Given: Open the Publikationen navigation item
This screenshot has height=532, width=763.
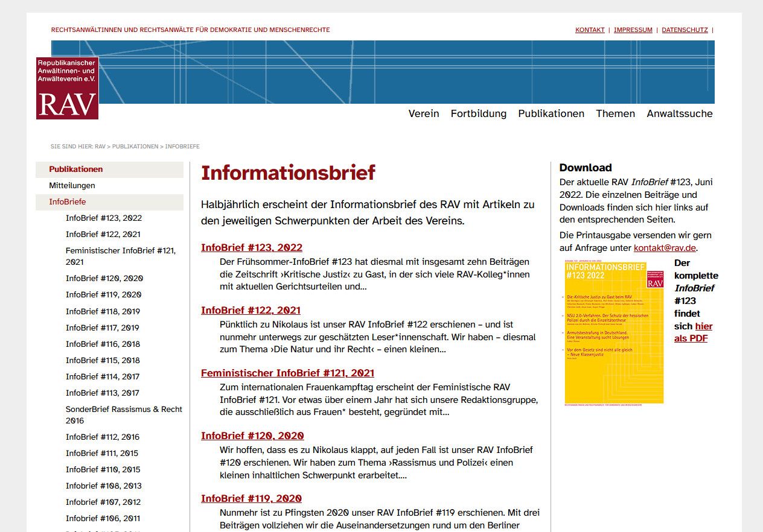Looking at the screenshot, I should click(551, 113).
